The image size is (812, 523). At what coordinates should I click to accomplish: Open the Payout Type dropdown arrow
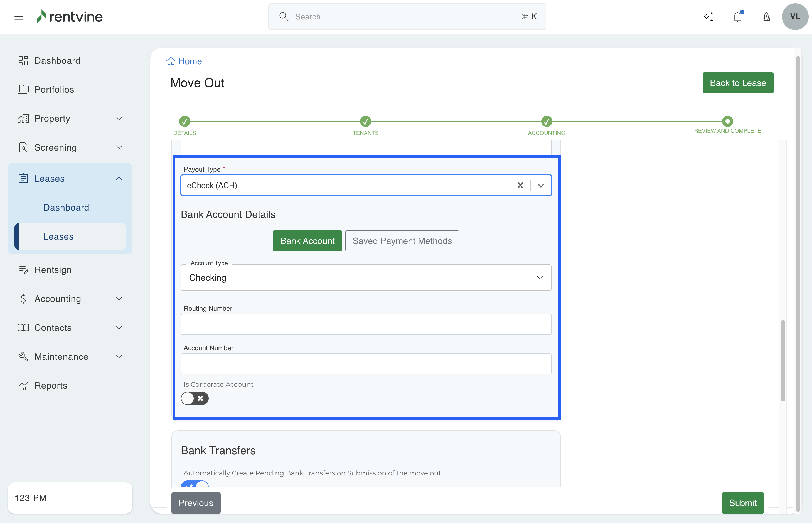click(541, 186)
